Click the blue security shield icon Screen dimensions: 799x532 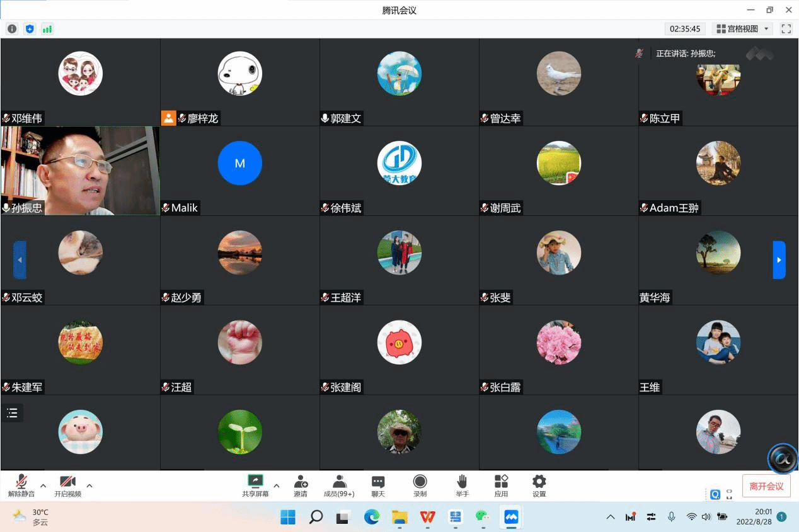pos(30,29)
